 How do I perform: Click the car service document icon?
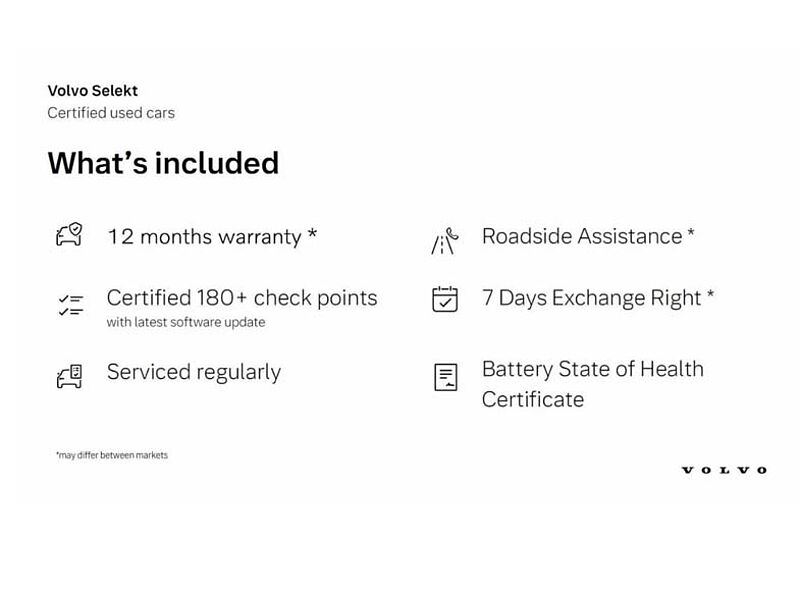tap(69, 377)
